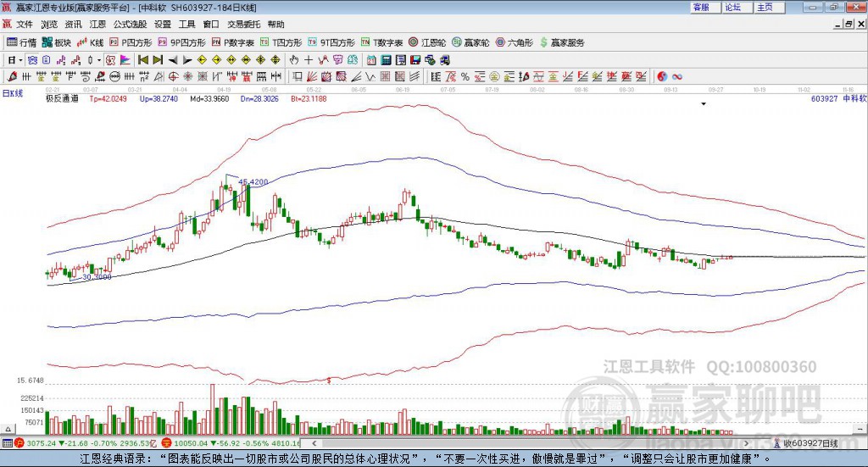The height and width of the screenshot is (467, 868).
Task: Expand the 日 period dropdown arrow
Action: click(20, 60)
